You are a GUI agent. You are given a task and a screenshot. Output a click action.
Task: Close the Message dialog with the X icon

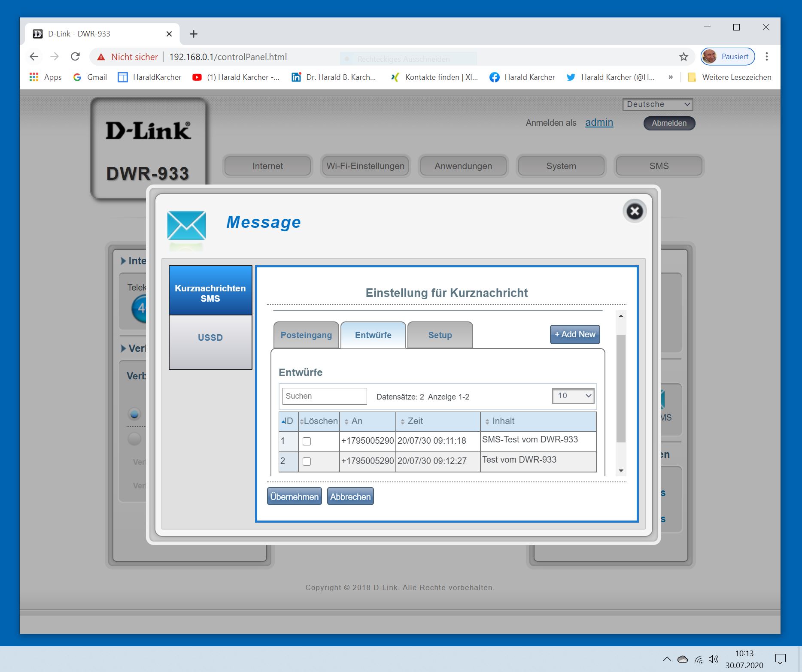tap(635, 211)
